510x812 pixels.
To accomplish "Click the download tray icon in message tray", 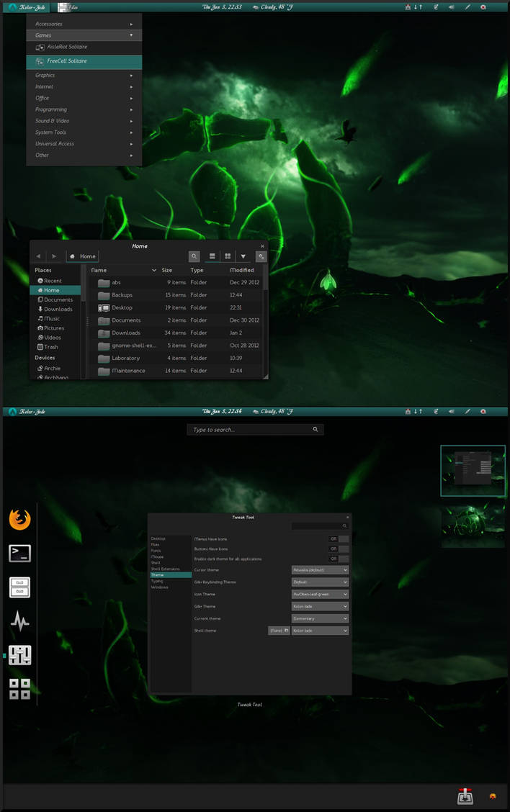I will pos(465,796).
